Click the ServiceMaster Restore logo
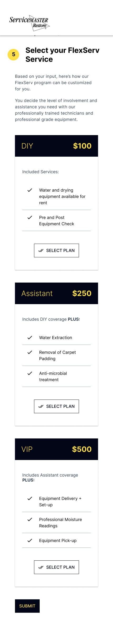This screenshot has height=644, width=113. point(29,23)
